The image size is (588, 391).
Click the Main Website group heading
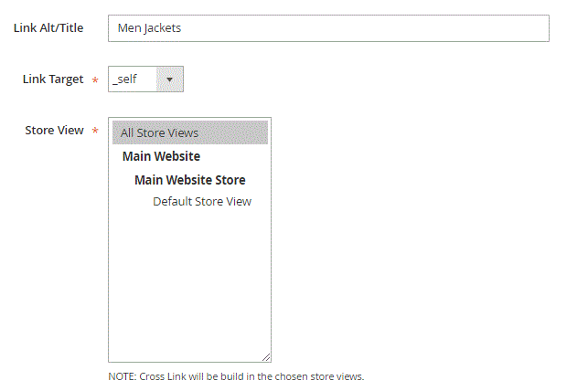(161, 156)
